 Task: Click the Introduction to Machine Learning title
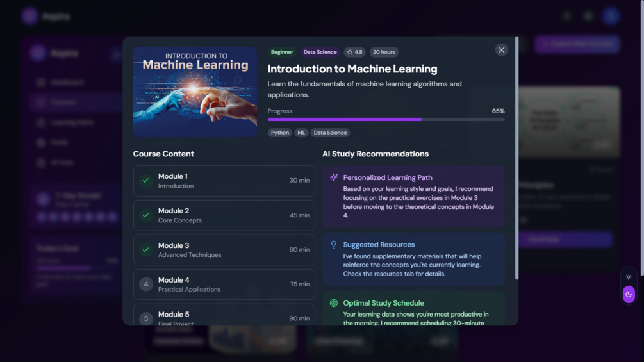tap(352, 69)
